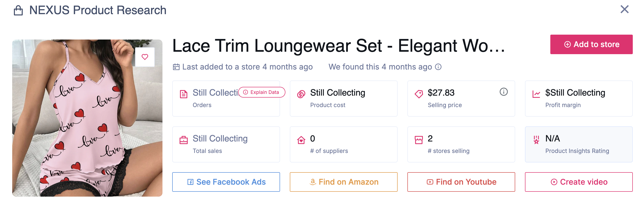Image resolution: width=644 pixels, height=201 pixels.
Task: Click the Total sales briefcase icon
Action: [184, 140]
